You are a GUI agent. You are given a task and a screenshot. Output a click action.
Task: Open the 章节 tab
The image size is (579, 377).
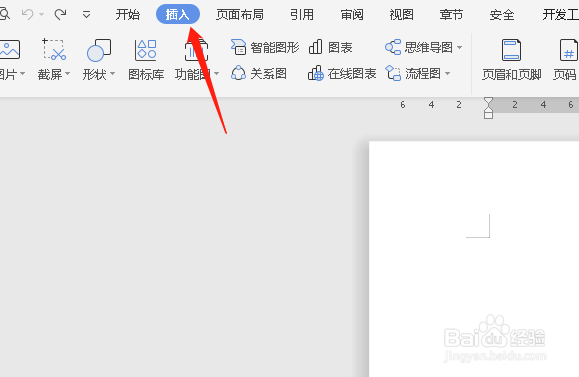point(451,15)
